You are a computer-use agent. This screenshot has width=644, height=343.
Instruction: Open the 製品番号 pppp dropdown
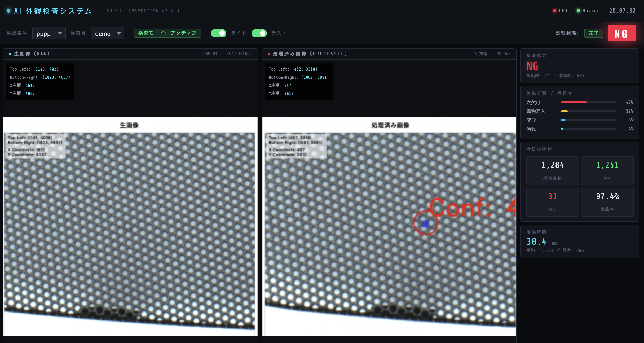point(49,33)
